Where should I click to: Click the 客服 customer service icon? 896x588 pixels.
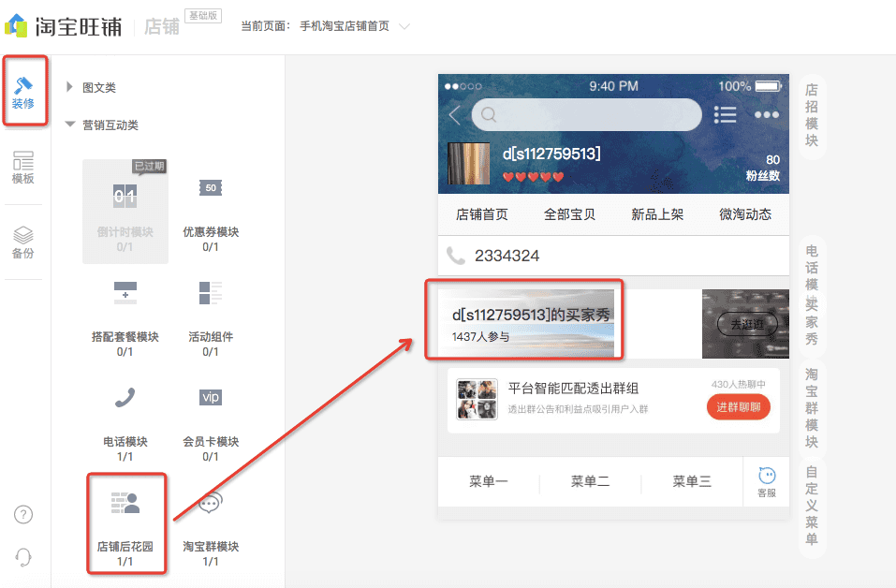[766, 481]
